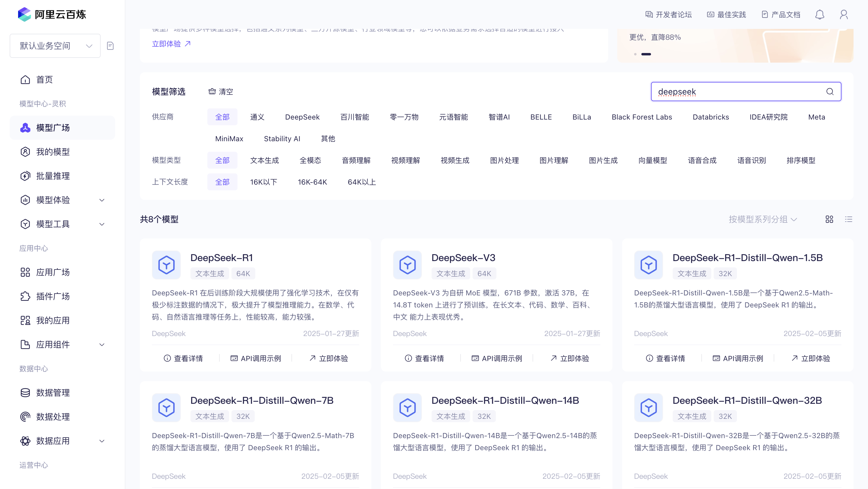
Task: Open the DeepSeek-R1-Distill-Qwen-7B title
Action: pyautogui.click(x=262, y=400)
